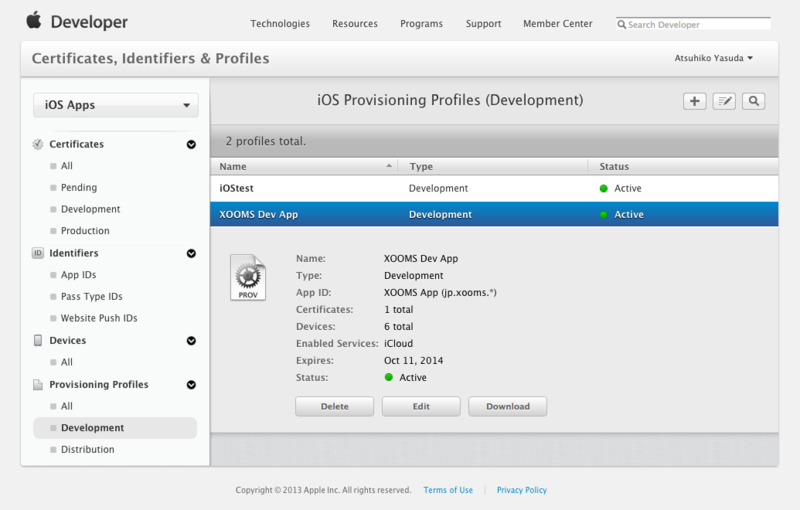The height and width of the screenshot is (510, 800).
Task: Sort by the Name column header
Action: 305,166
